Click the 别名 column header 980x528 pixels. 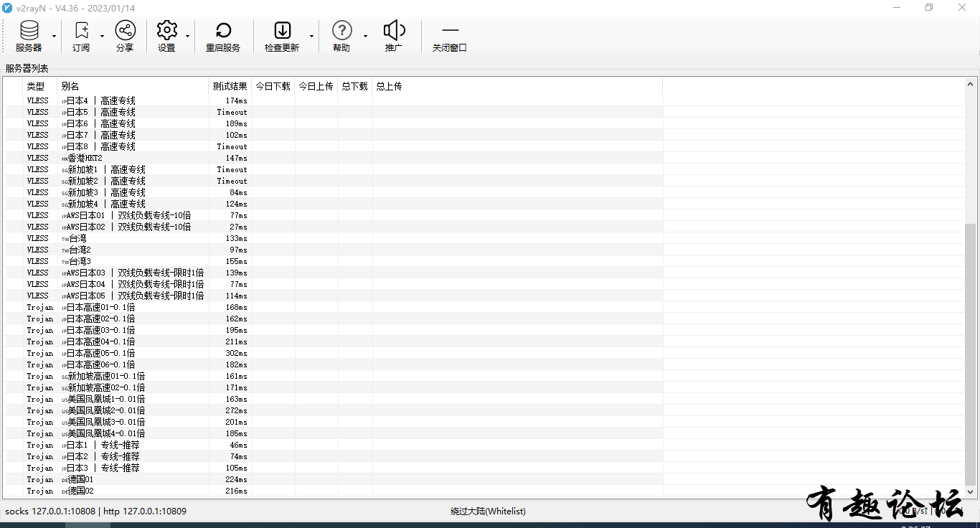(133, 86)
